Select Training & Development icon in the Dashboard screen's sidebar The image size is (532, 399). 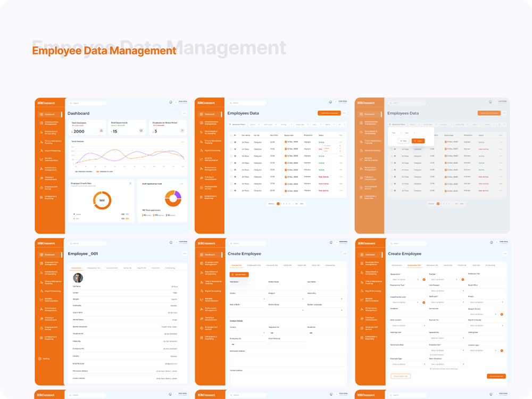[41, 178]
